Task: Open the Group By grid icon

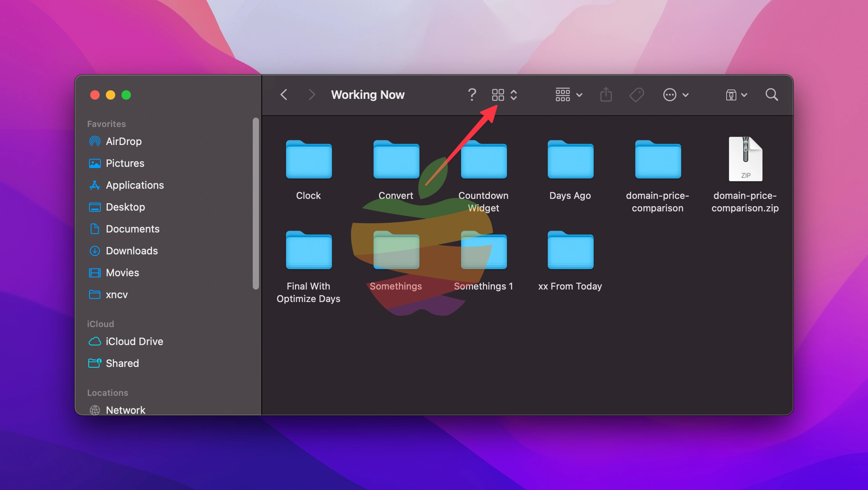Action: (563, 95)
